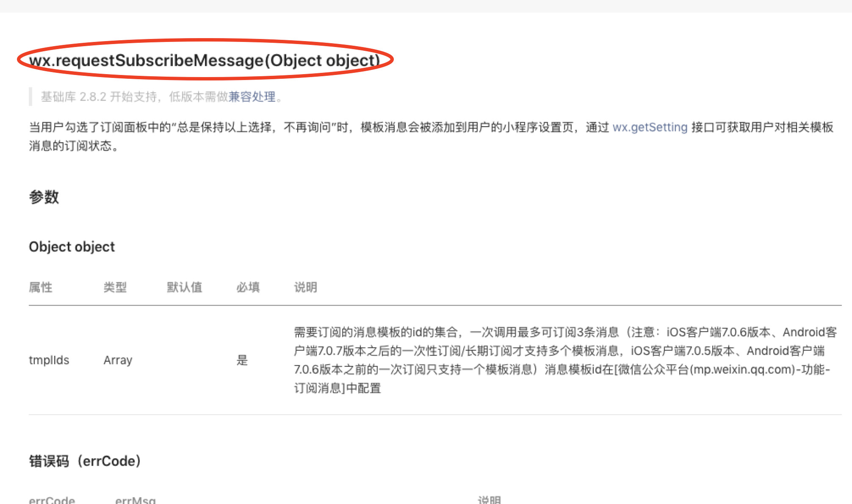Click the Array type cell
This screenshot has width=852, height=504.
pyautogui.click(x=118, y=360)
